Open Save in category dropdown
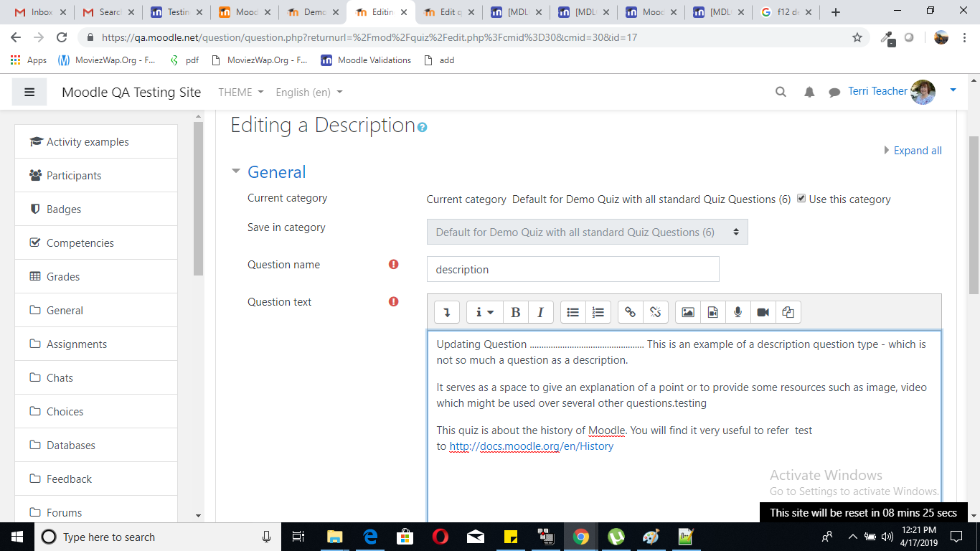The width and height of the screenshot is (980, 551). (x=587, y=232)
